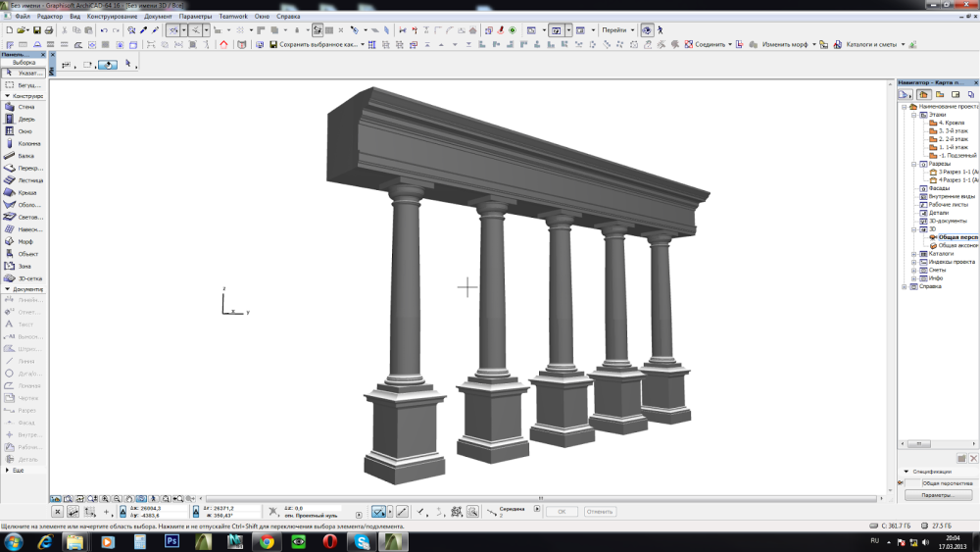980x552 pixels.
Task: Select the Бегущая рамка (Marquee) tool
Action: 24,85
